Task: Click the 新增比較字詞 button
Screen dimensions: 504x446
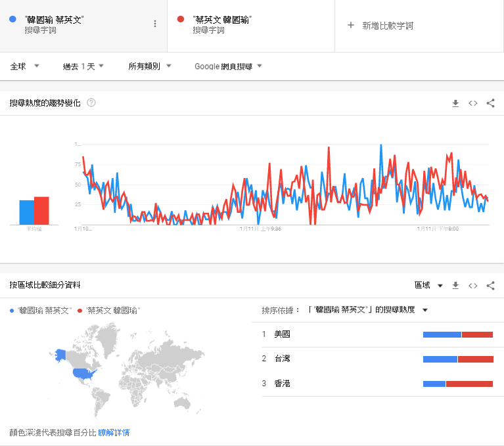Action: pyautogui.click(x=380, y=26)
